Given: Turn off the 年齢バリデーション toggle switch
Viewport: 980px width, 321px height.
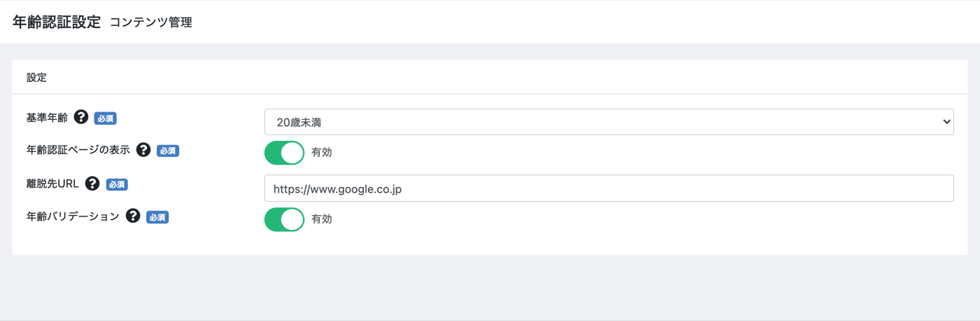Looking at the screenshot, I should (284, 219).
